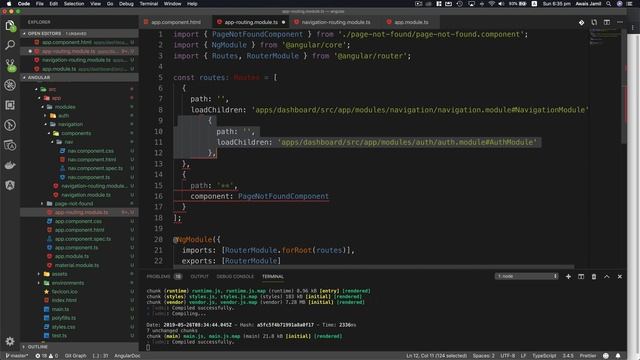Open the Extensions view in activity bar
This screenshot has width=640, height=360.
pos(10,105)
